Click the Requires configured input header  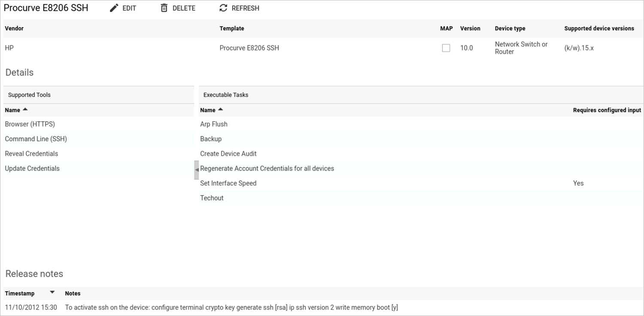607,110
